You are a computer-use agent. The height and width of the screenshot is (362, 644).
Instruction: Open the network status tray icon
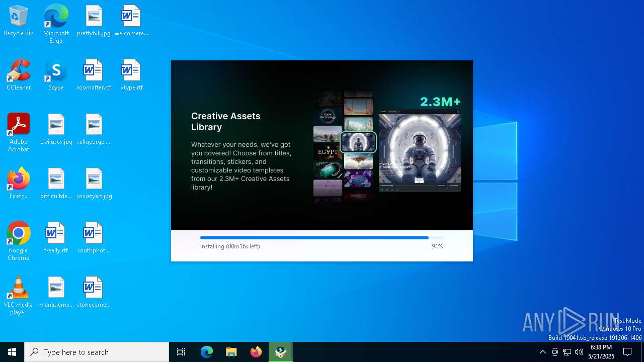[567, 352]
